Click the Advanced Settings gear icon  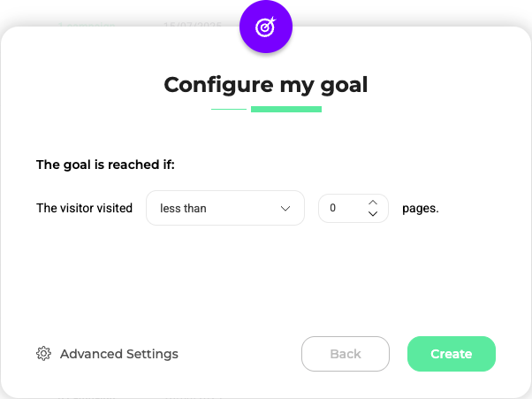[x=43, y=354]
